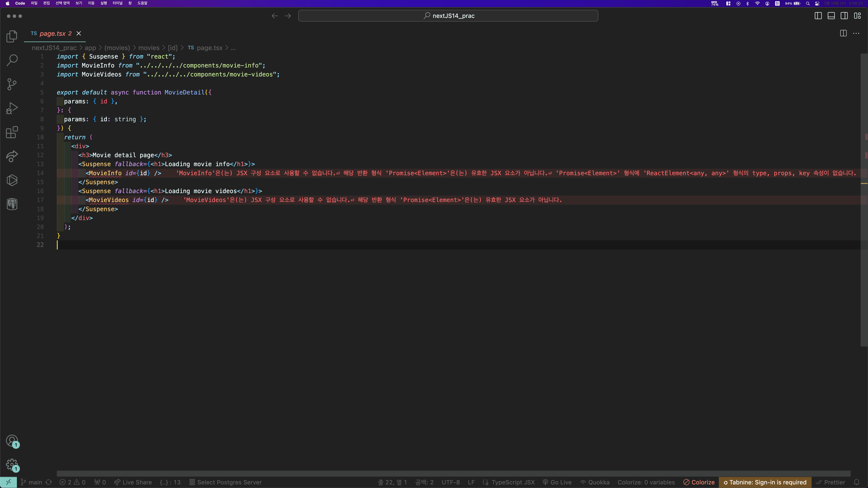Toggle Quokka in the status bar
Viewport: 868px width, 488px height.
[x=595, y=482]
